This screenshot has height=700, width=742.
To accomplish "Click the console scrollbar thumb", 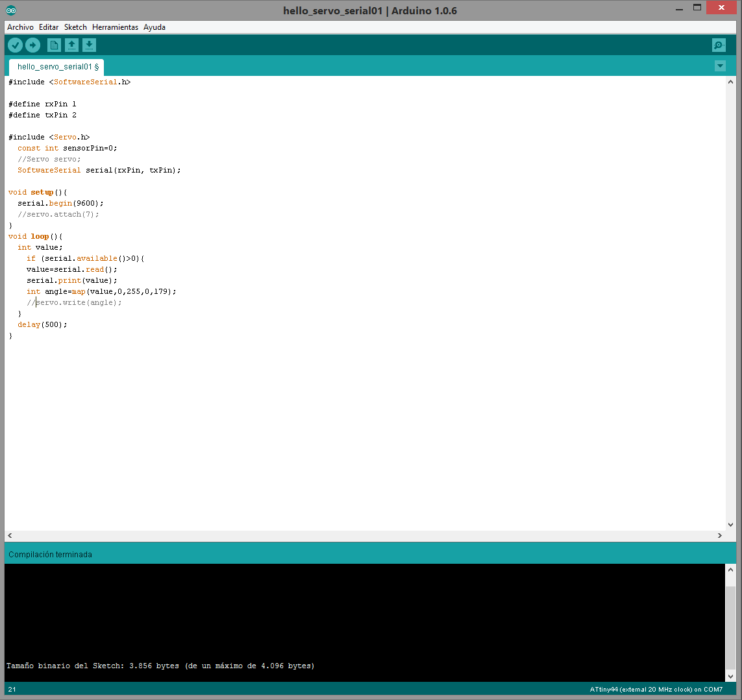I will pos(731,627).
